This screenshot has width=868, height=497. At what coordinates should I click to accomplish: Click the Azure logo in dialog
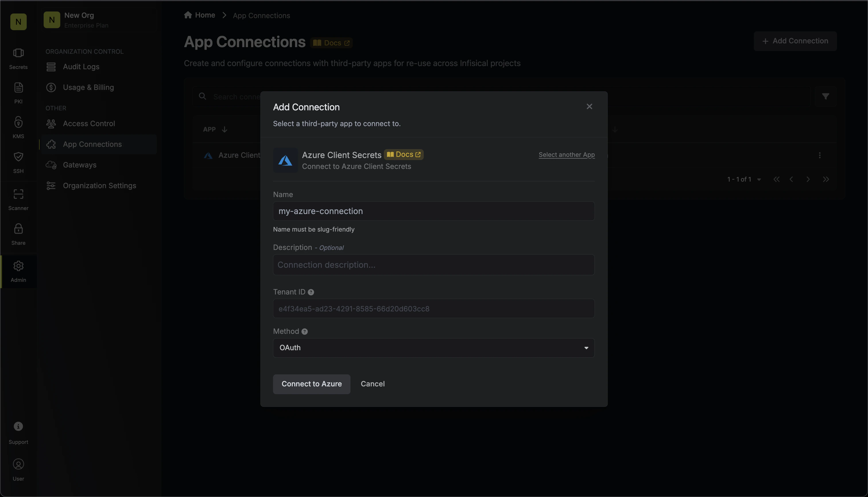(286, 160)
